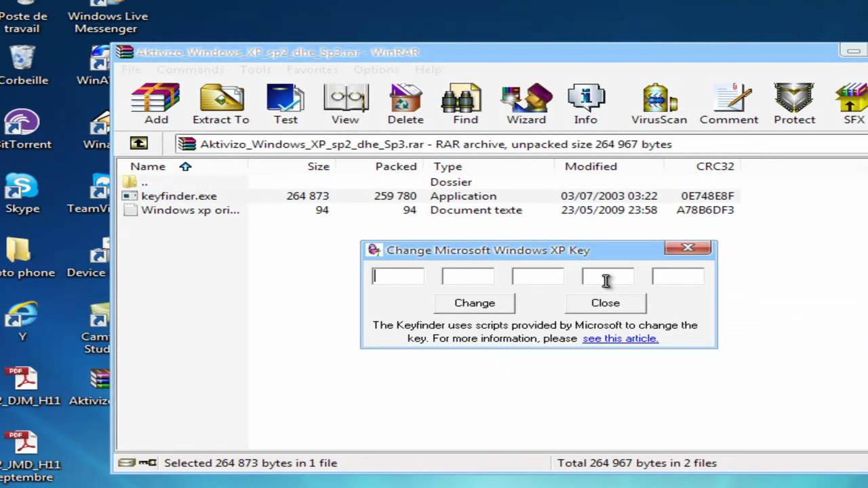Click the 'Document texte' type cell
Screen dimensions: 868x488
pyautogui.click(x=476, y=210)
